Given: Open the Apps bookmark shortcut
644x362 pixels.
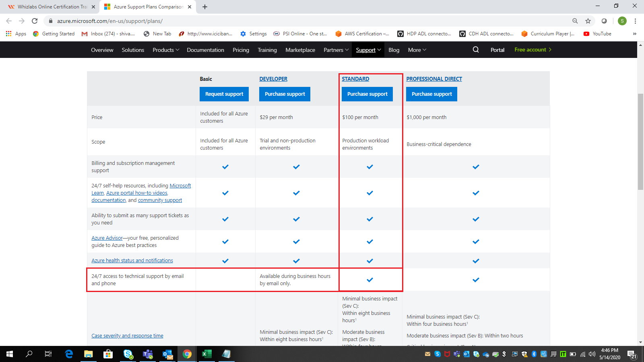Looking at the screenshot, I should (16, 34).
